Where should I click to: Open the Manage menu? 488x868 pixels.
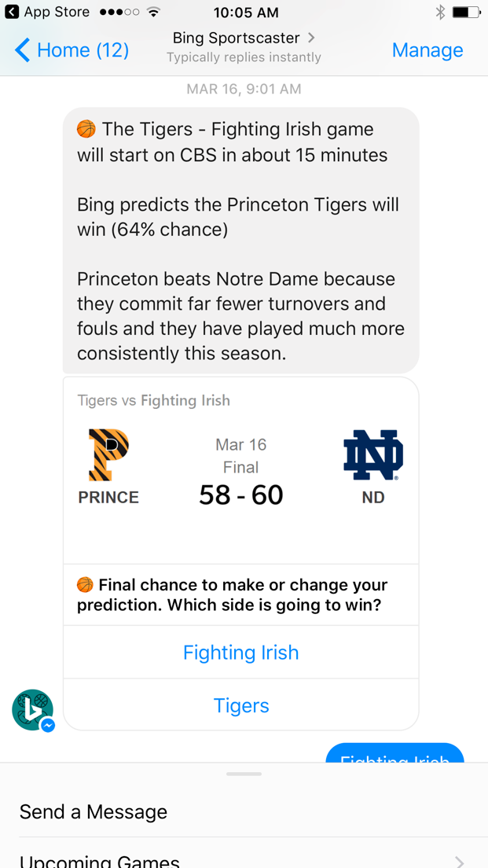pyautogui.click(x=427, y=50)
